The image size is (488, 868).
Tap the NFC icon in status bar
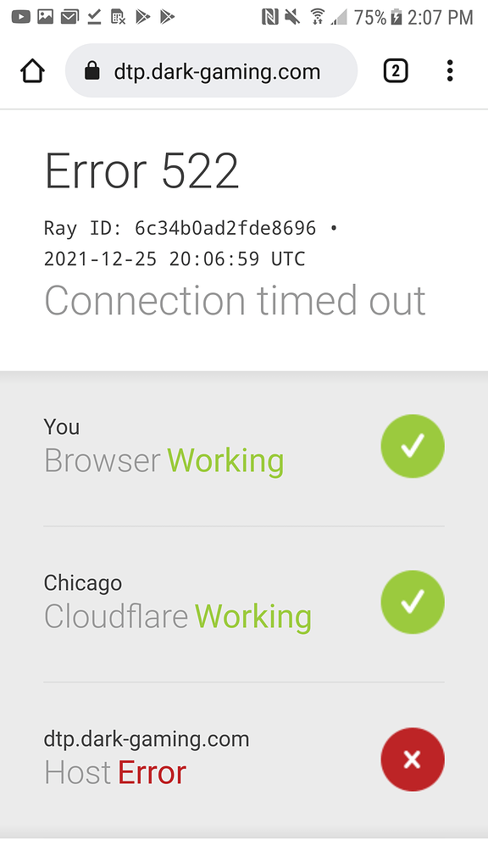270,17
